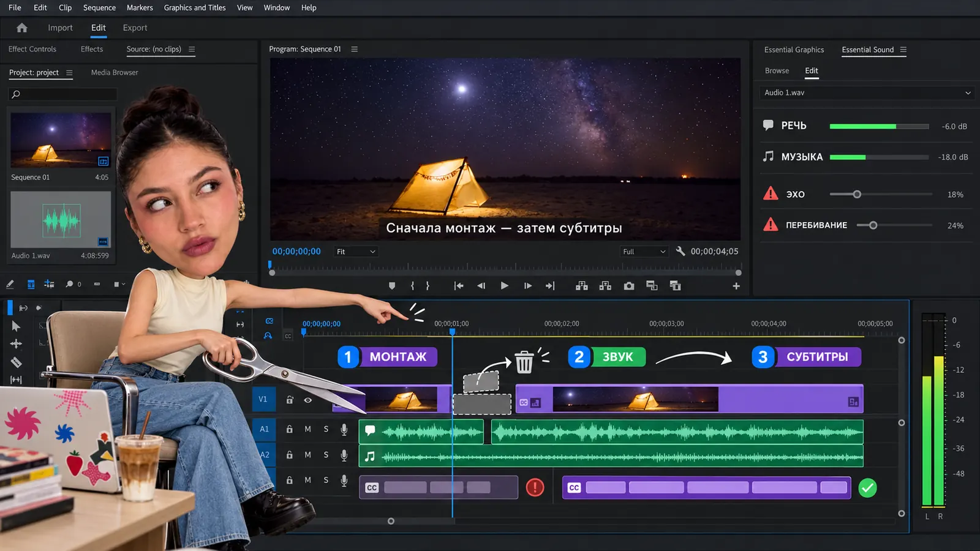The image size is (980, 551).
Task: Open the Program: Sequence 01 panel menu
Action: 354,49
